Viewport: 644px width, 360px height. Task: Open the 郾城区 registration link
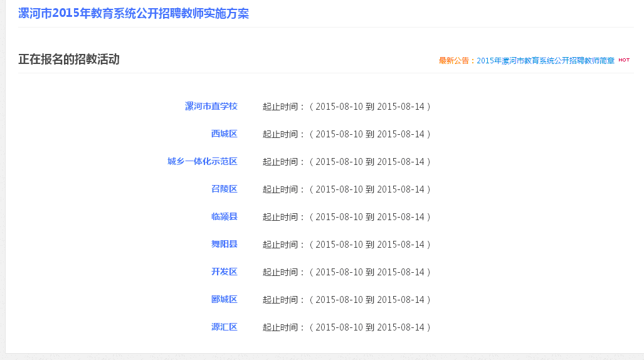224,300
